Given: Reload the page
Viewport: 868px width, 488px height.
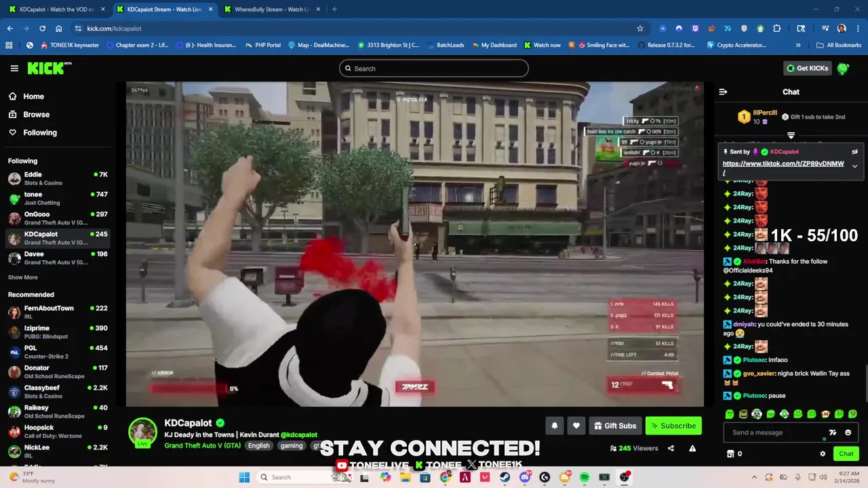Looking at the screenshot, I should (x=42, y=28).
